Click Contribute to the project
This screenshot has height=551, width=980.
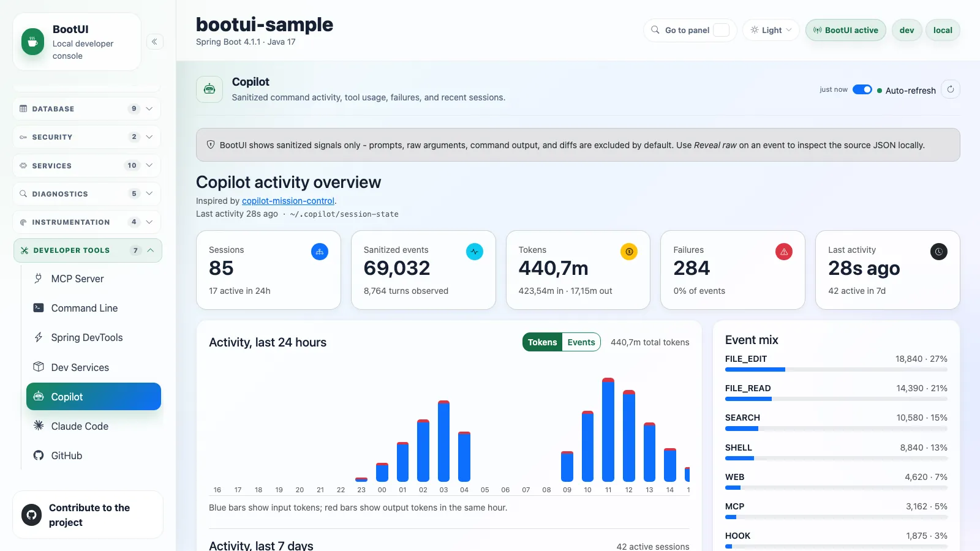[x=88, y=515]
